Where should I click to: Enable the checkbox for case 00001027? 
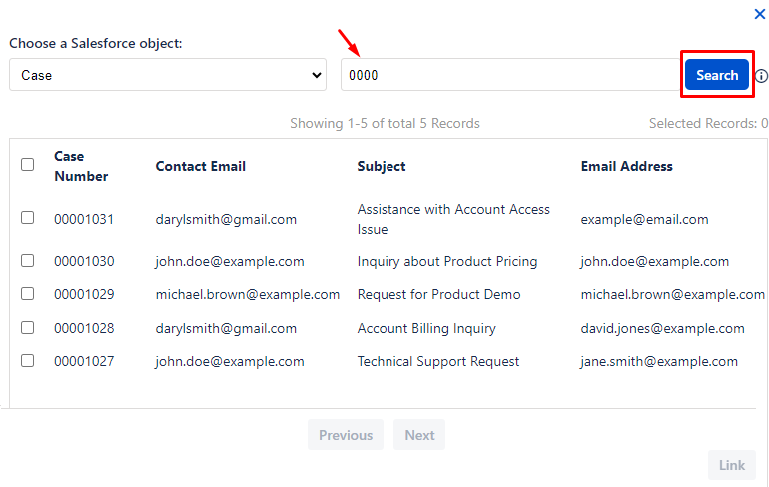point(27,360)
